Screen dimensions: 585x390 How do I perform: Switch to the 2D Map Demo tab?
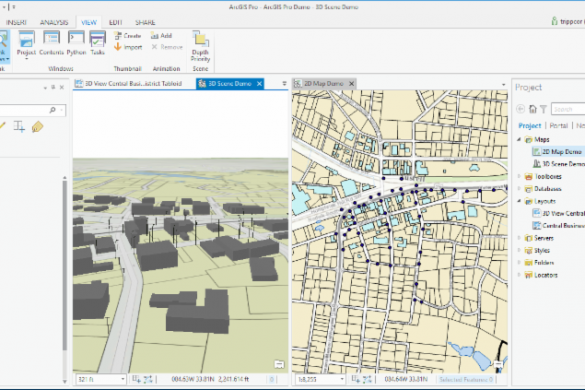point(323,84)
